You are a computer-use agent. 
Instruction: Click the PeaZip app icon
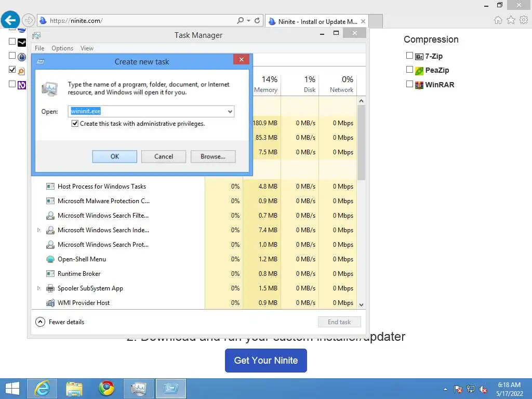(x=419, y=71)
